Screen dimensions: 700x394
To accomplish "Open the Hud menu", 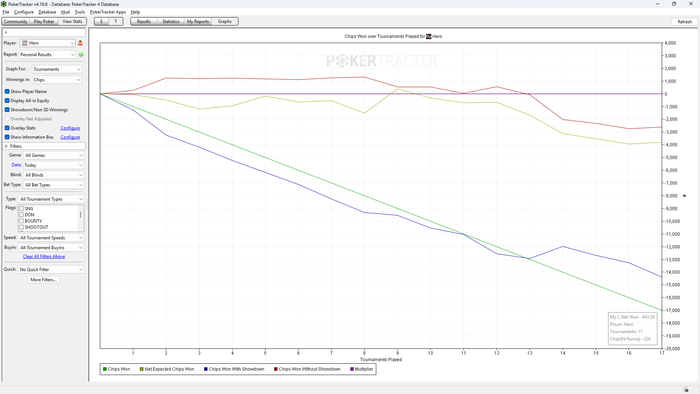I will click(65, 12).
